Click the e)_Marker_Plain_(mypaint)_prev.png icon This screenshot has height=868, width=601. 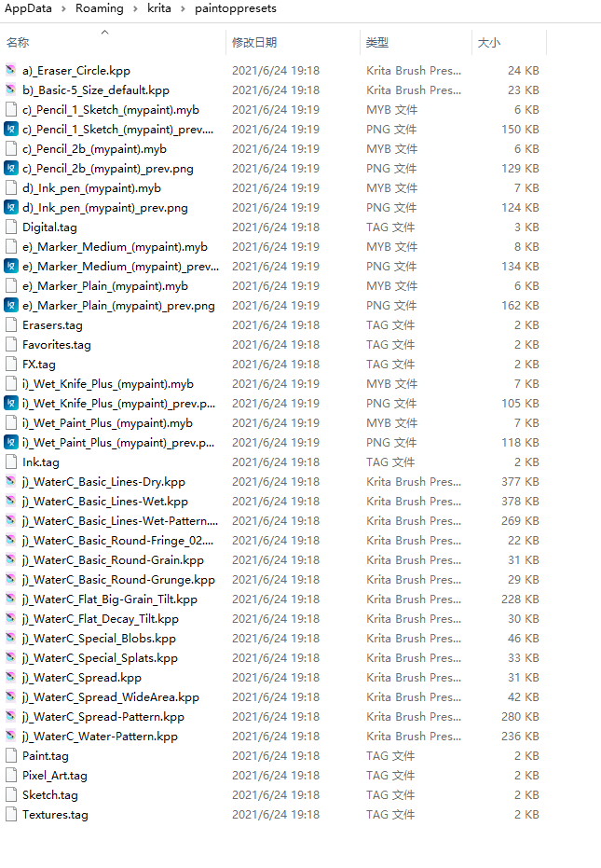pyautogui.click(x=10, y=306)
